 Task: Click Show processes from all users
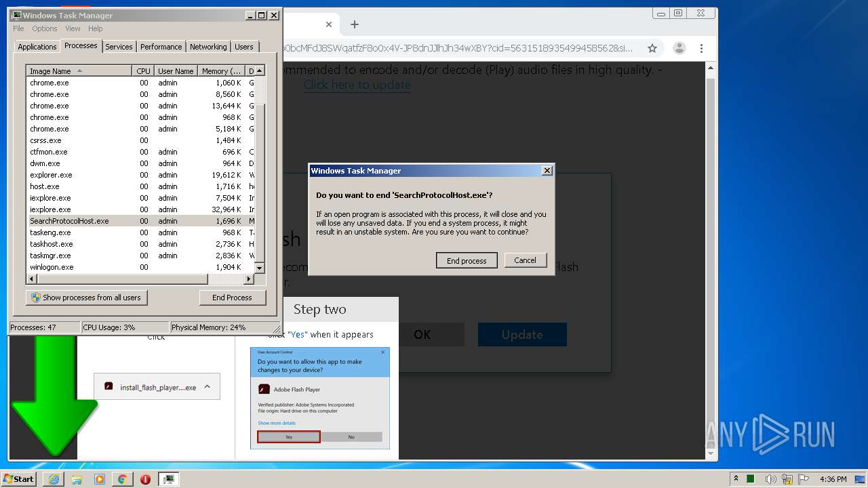pyautogui.click(x=86, y=298)
